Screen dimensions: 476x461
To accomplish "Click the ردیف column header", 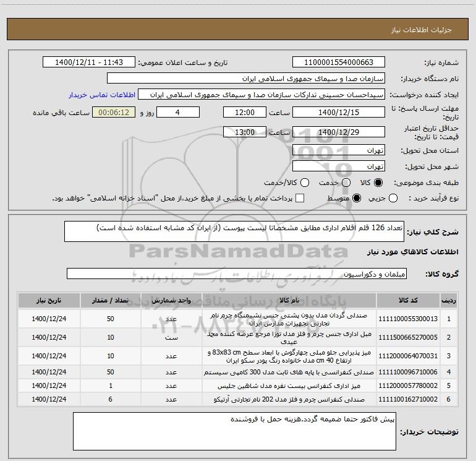I will (x=449, y=300).
